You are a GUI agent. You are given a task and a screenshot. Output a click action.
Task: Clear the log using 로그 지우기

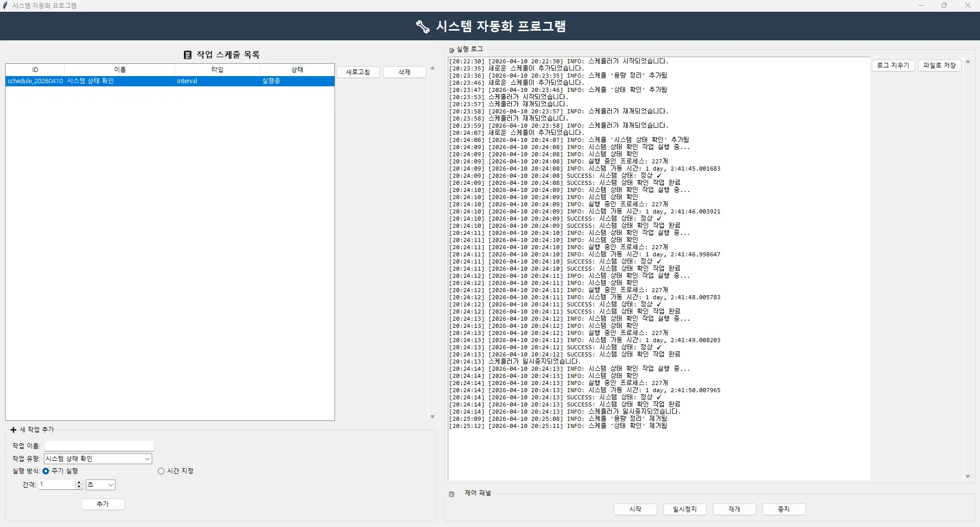(893, 65)
